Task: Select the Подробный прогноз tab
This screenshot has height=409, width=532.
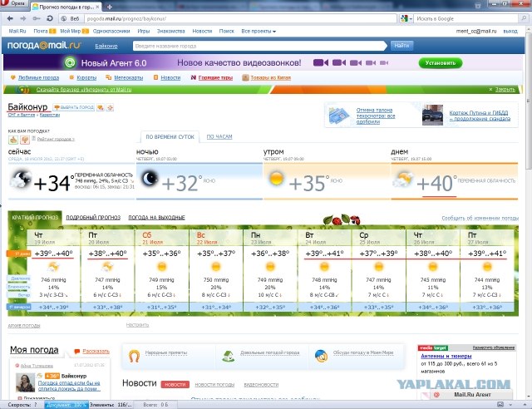Action: pos(93,218)
